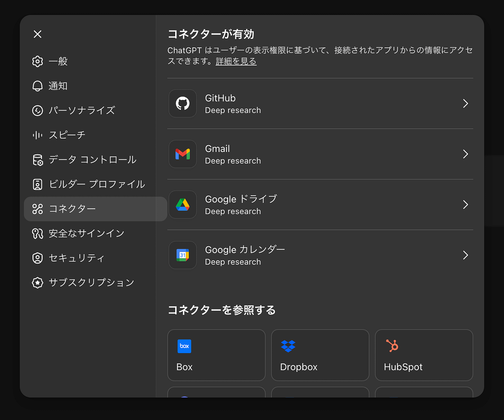The width and height of the screenshot is (504, 420).
Task: Click the key icon for 安全なサインイン
Action: pos(37,233)
